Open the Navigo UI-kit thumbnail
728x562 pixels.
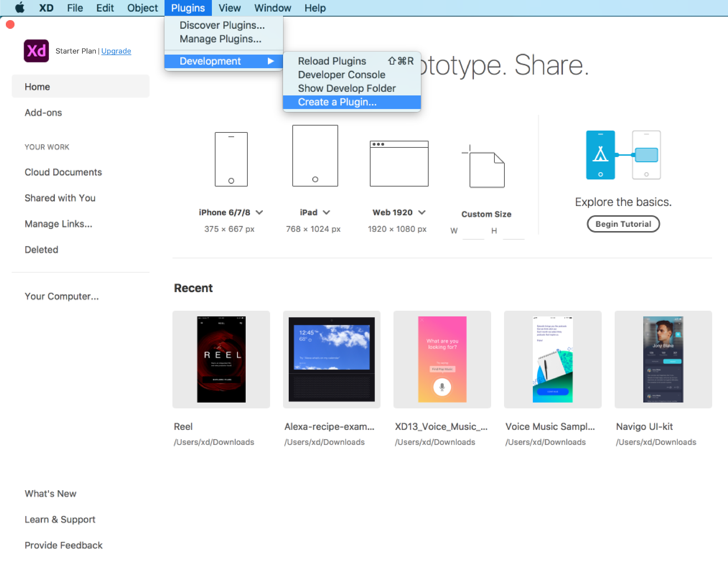[663, 359]
